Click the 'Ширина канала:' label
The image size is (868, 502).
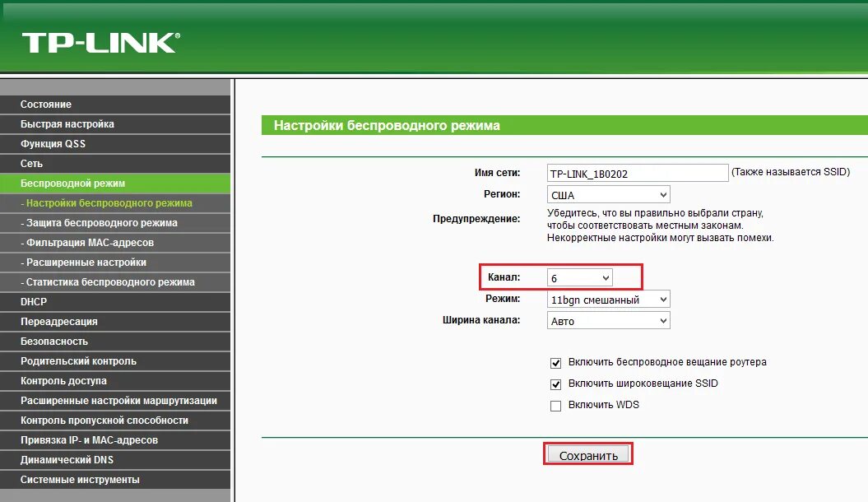pyautogui.click(x=481, y=320)
